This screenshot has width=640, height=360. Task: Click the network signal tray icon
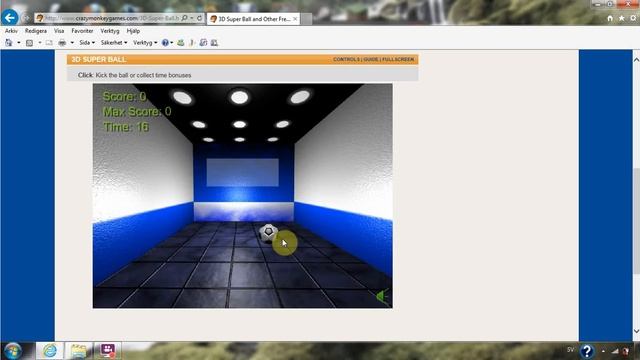pos(615,351)
